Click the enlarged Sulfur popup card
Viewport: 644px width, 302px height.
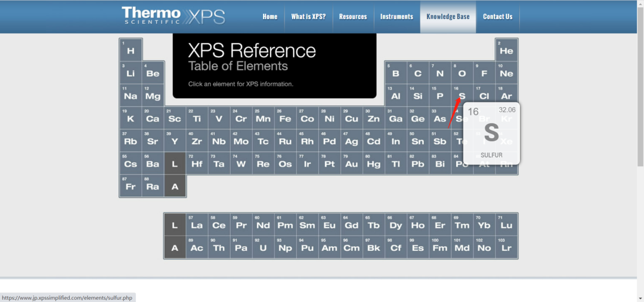[491, 133]
